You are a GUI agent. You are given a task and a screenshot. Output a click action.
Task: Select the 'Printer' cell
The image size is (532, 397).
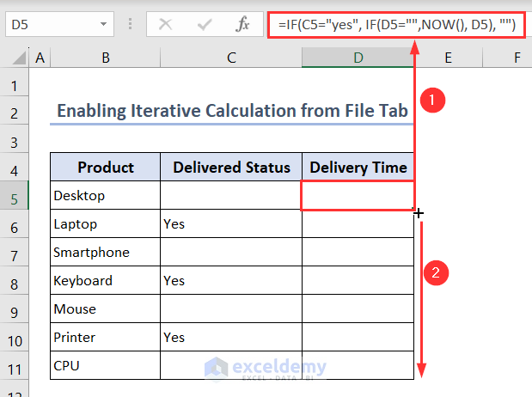coord(106,338)
